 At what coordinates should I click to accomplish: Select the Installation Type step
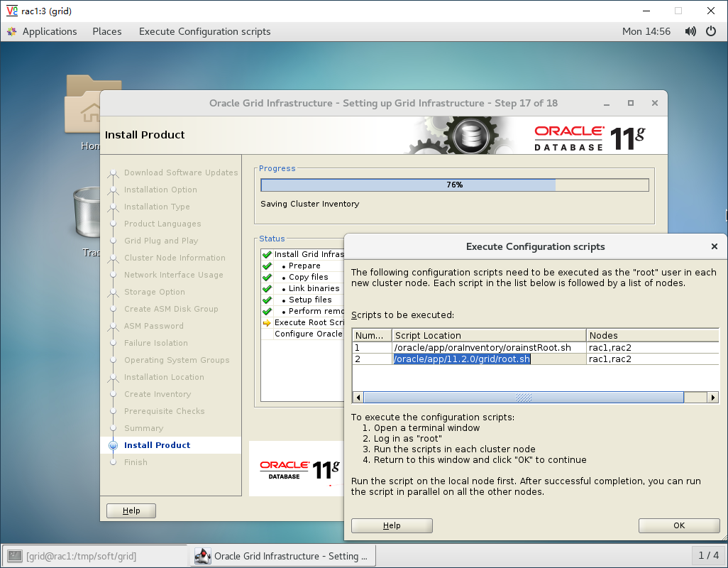point(157,207)
